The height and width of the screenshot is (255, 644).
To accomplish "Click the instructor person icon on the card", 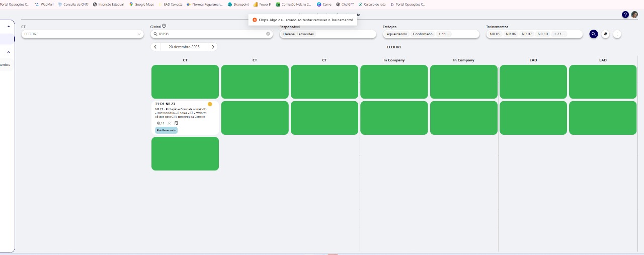I will [170, 123].
